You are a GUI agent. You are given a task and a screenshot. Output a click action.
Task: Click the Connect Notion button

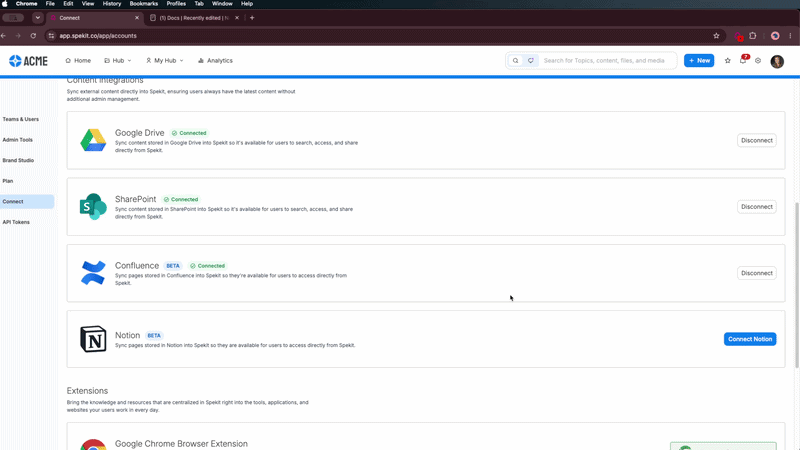coord(750,339)
